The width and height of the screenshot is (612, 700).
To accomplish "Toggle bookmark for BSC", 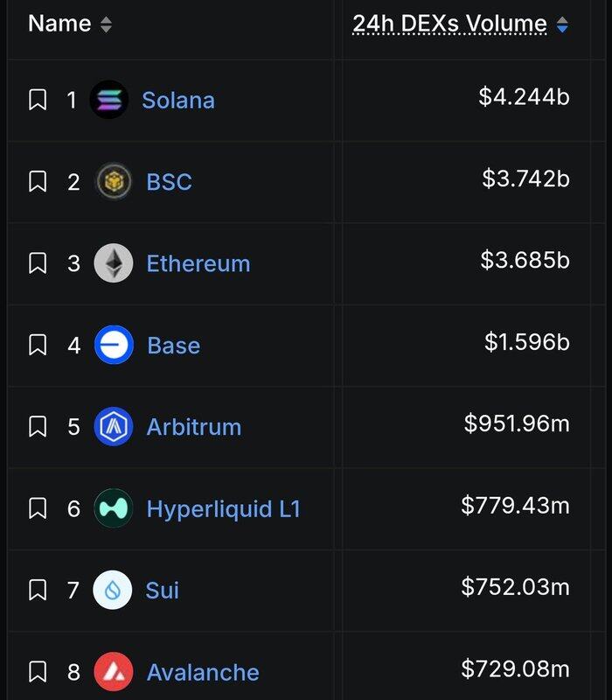I will (x=38, y=182).
